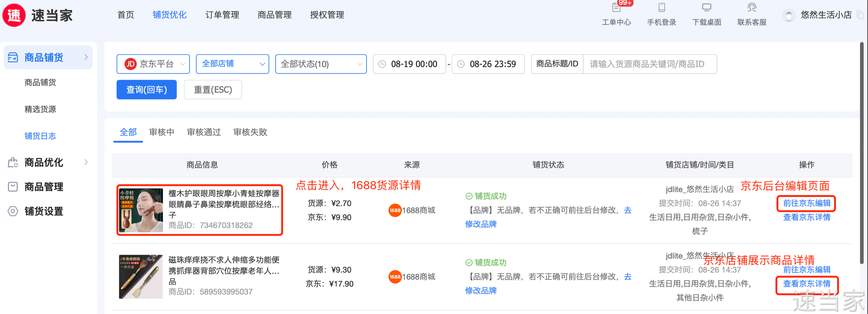Switch to the 审核失败 tab
Viewport: 868px width, 314px height.
click(x=250, y=132)
